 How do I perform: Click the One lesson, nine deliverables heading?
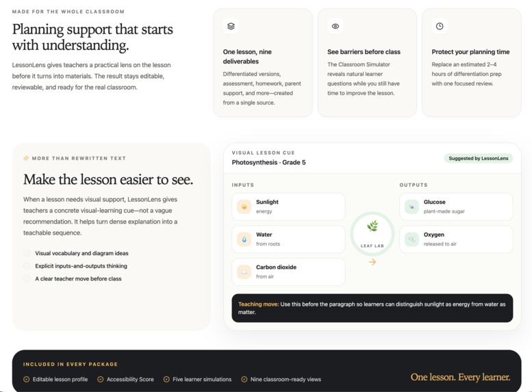[247, 57]
